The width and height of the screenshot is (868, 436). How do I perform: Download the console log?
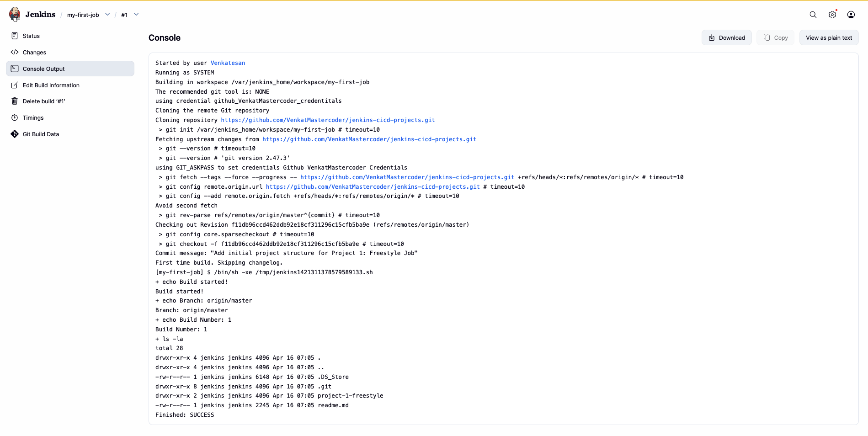[x=727, y=37]
